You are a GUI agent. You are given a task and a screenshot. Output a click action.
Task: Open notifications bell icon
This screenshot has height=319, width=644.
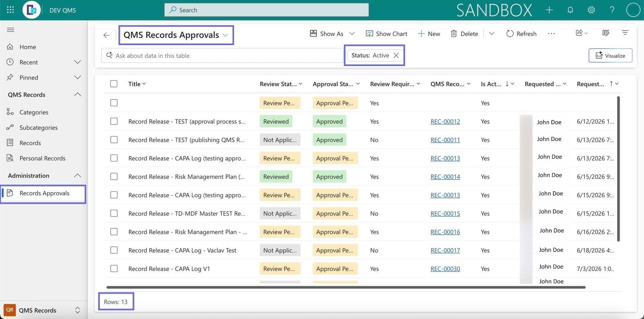(570, 10)
